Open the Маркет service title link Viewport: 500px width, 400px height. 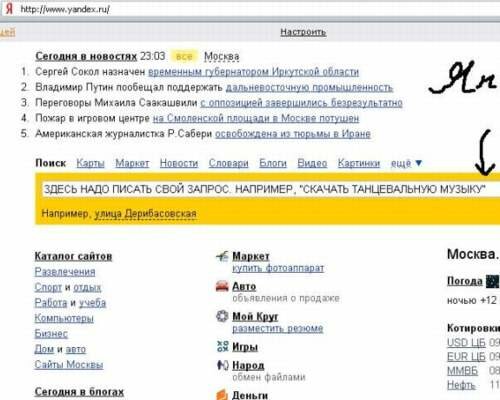click(251, 256)
